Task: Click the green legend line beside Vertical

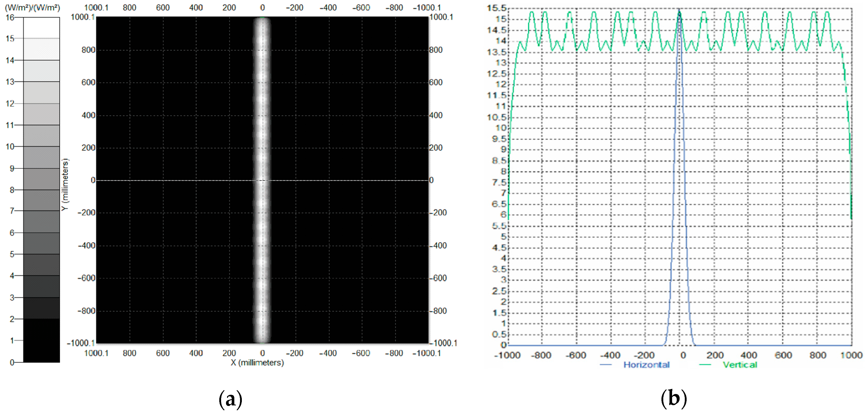Action: click(705, 365)
